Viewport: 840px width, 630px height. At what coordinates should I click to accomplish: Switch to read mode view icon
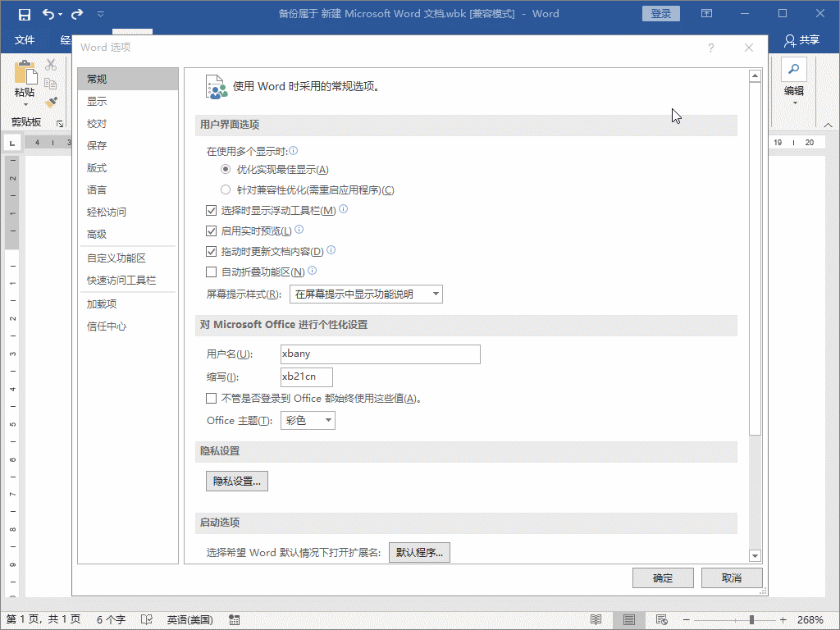coord(596,620)
